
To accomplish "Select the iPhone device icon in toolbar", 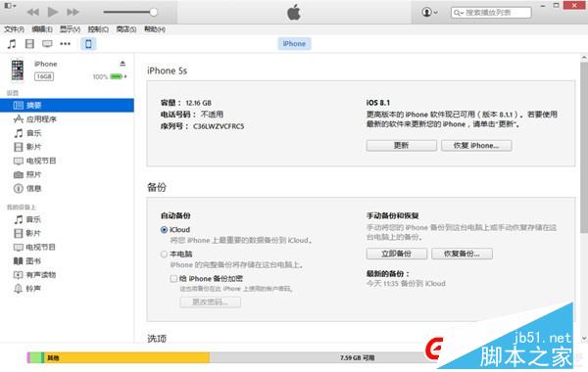I will tap(88, 44).
